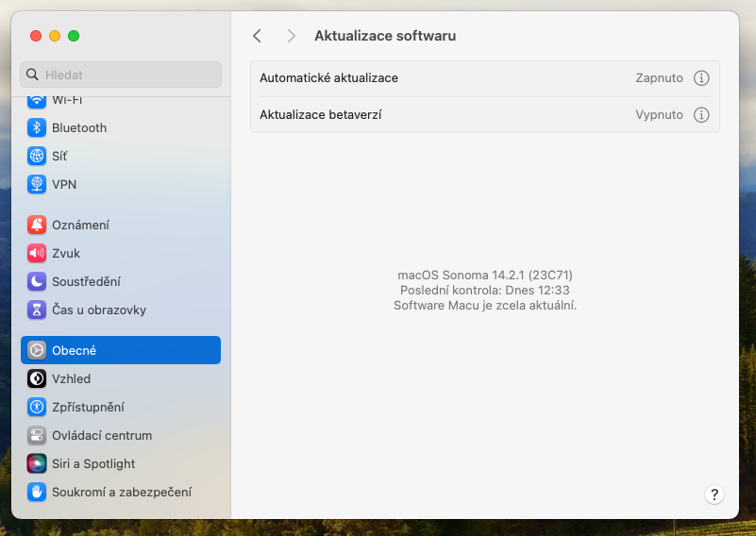The image size is (756, 536).
Task: Open Vzhled label in sidebar
Action: 72,378
